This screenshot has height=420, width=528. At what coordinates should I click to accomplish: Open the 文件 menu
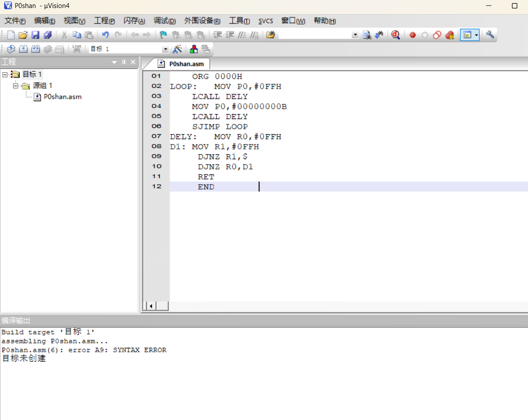coord(15,21)
